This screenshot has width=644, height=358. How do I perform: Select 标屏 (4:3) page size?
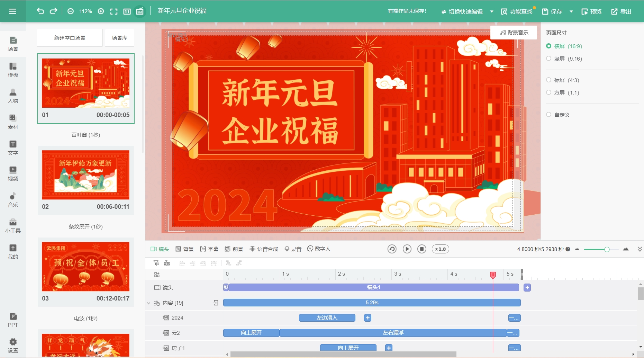(563, 80)
